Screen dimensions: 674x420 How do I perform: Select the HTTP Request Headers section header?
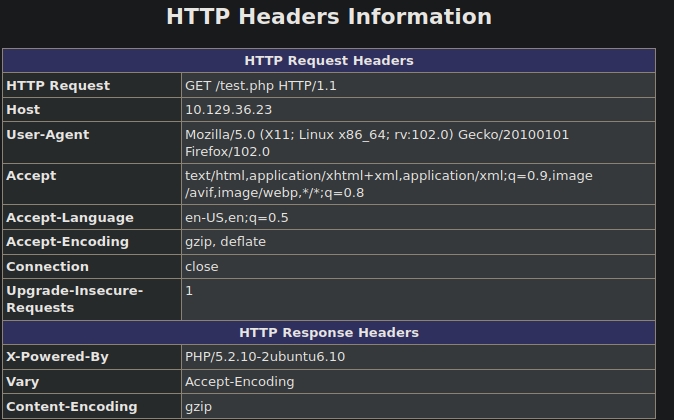coord(328,61)
